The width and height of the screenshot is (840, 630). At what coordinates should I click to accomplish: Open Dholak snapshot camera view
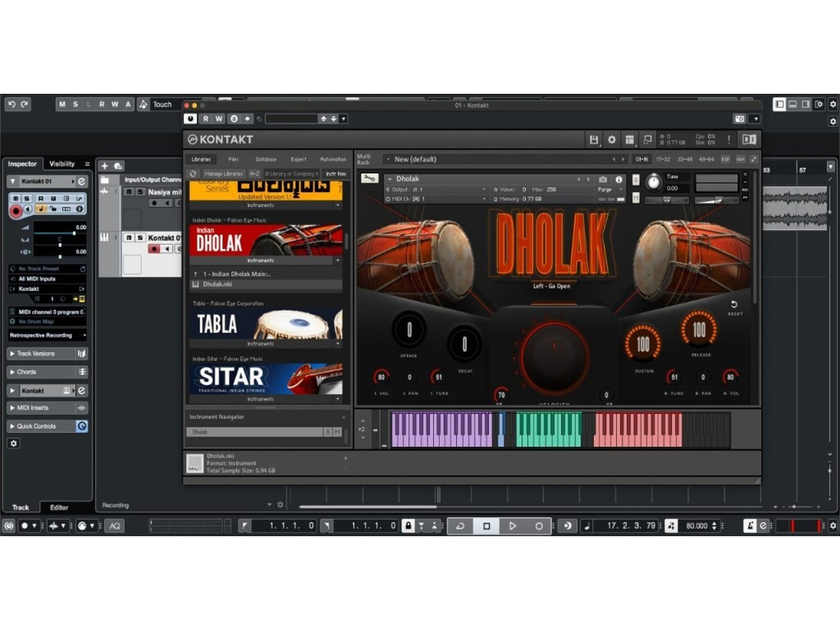[603, 179]
